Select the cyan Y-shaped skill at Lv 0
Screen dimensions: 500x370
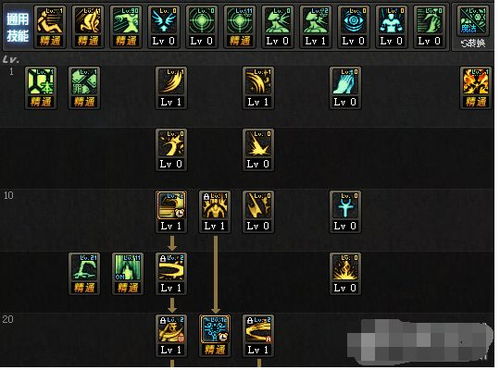click(345, 212)
